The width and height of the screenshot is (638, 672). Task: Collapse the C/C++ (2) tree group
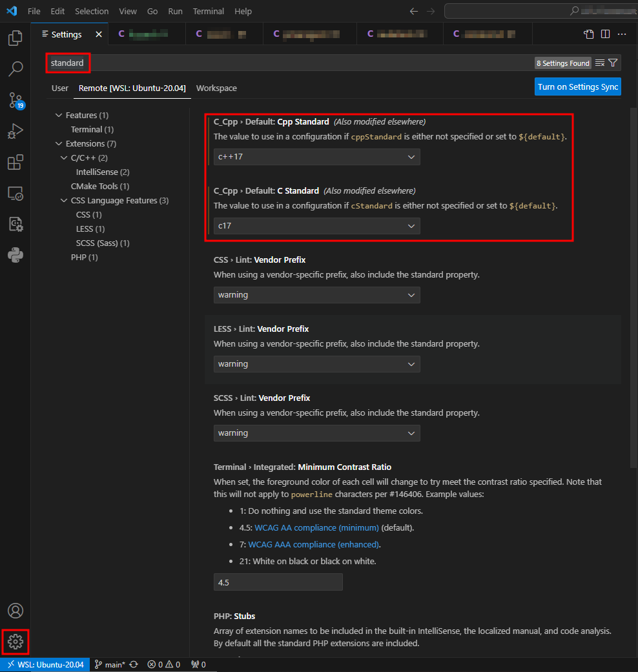click(65, 158)
